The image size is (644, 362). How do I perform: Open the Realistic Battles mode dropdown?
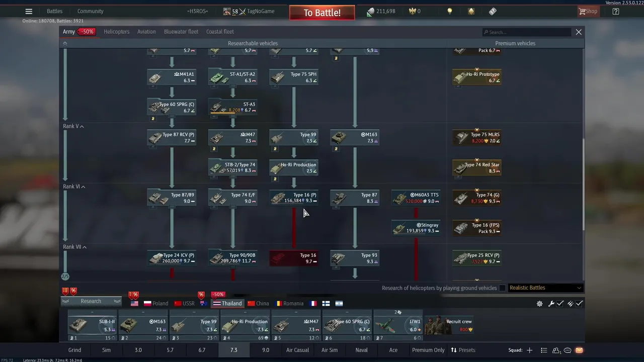[545, 288]
